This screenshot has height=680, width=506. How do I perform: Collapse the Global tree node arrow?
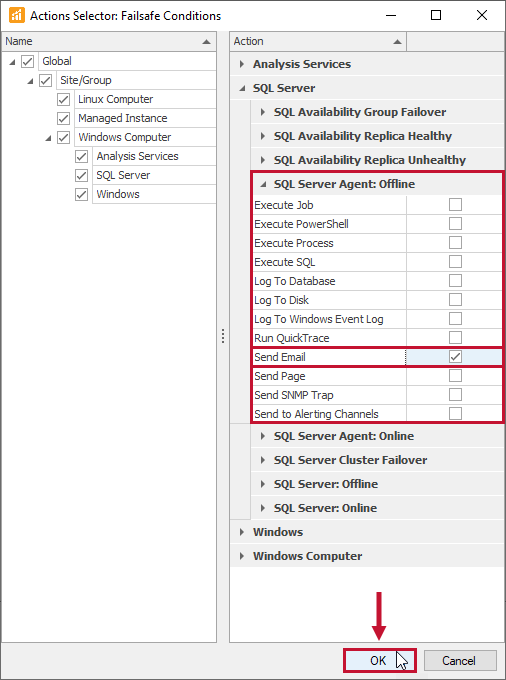click(x=12, y=62)
